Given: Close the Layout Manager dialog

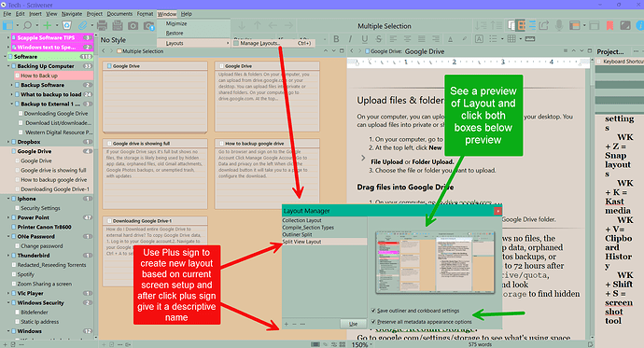Looking at the screenshot, I should [497, 211].
